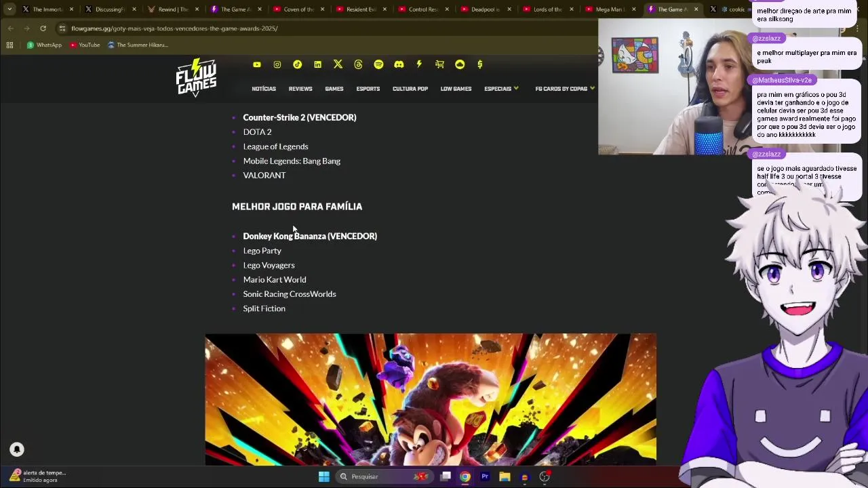Open the Discord icon in header
This screenshot has width=868, height=488.
tap(399, 64)
